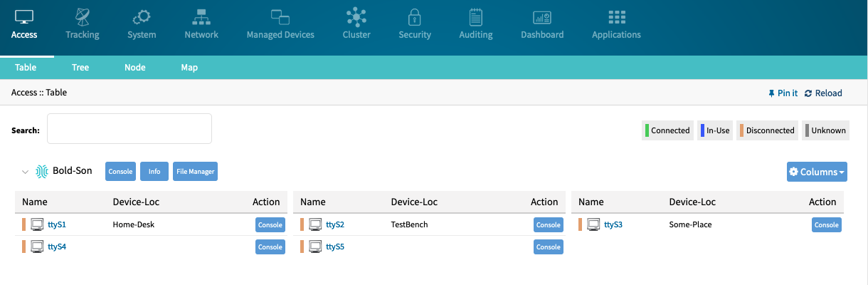Go to the Network icon

click(201, 16)
